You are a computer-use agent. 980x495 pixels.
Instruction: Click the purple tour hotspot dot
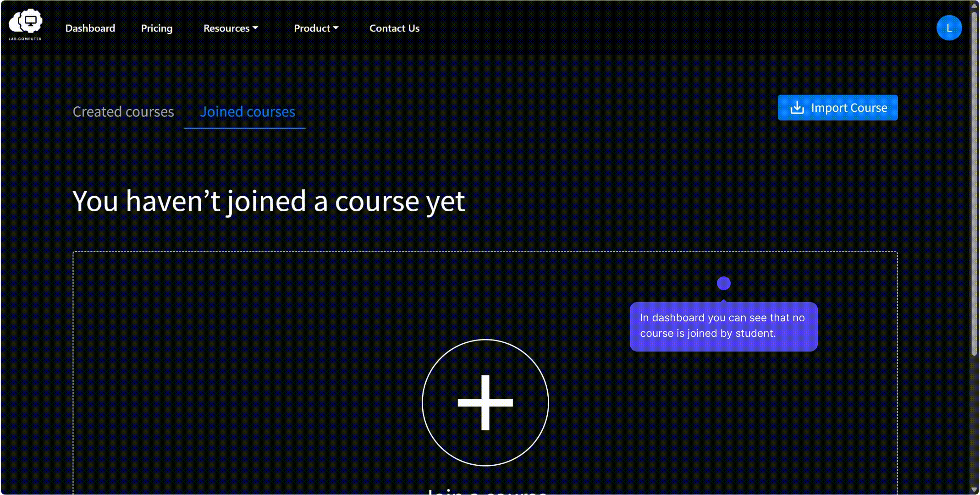click(723, 283)
